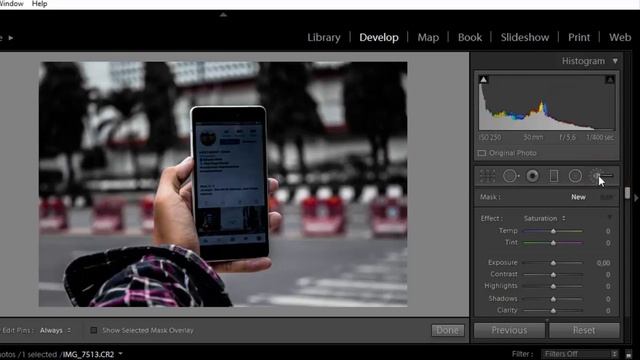Open the Filters Off dropdown
640x360 pixels.
[580, 354]
